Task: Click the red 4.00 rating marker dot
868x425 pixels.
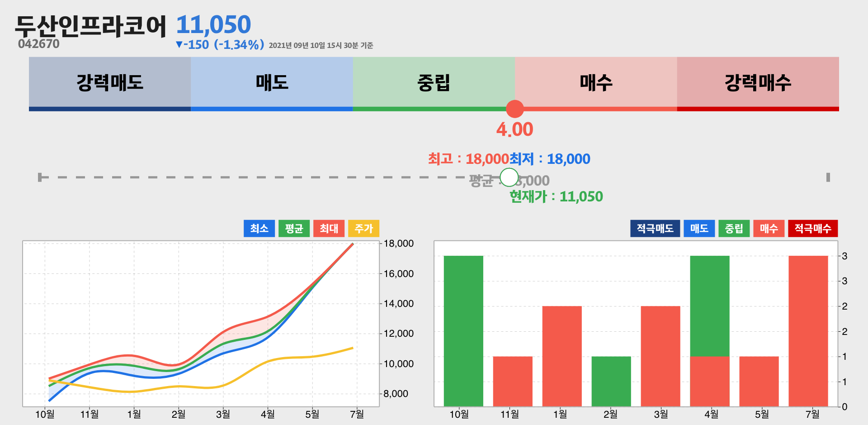Action: click(x=515, y=109)
